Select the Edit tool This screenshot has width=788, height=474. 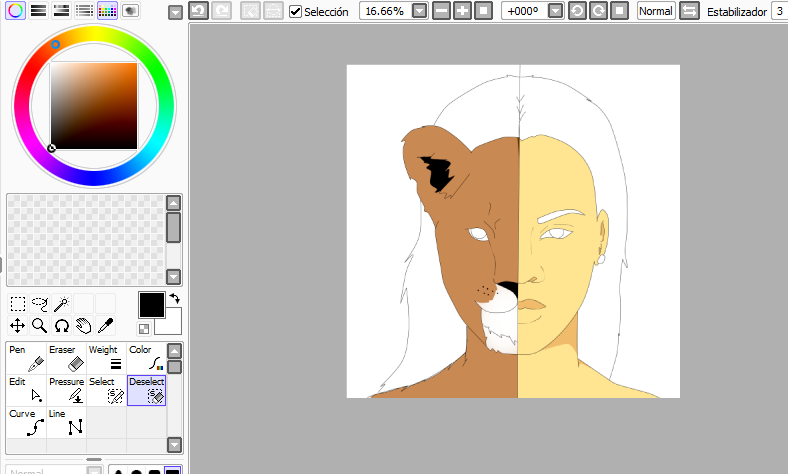coord(26,390)
